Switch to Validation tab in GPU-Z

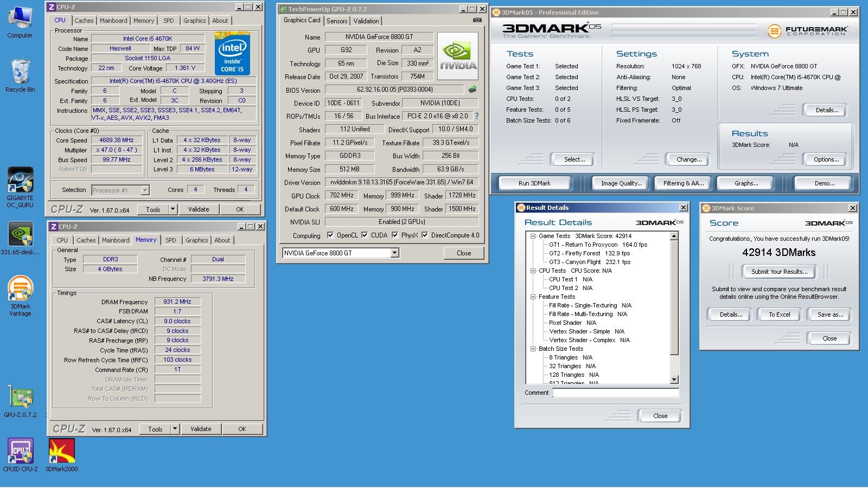[x=366, y=21]
